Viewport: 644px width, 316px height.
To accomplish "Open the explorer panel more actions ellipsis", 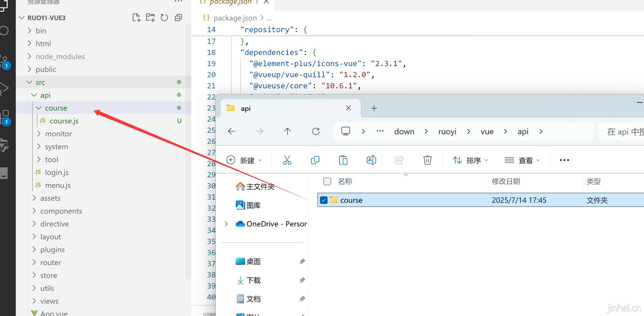I will pos(178,1).
